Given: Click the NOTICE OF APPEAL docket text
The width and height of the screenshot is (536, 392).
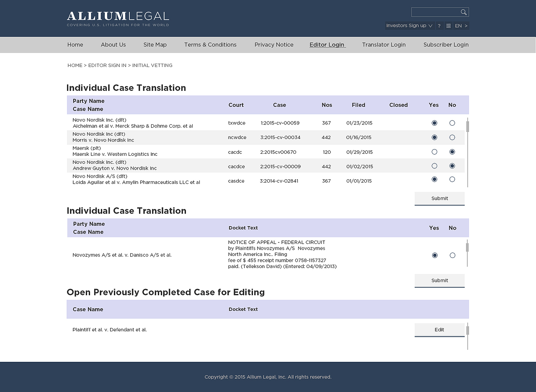Looking at the screenshot, I should point(282,254).
